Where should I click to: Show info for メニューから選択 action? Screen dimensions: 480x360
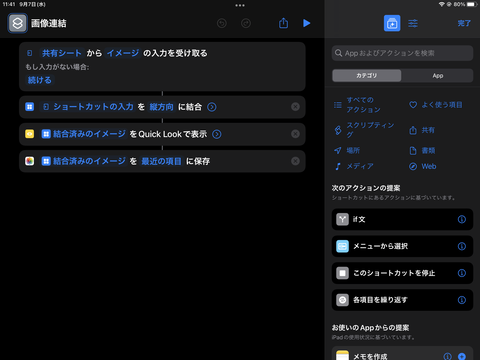[462, 246]
